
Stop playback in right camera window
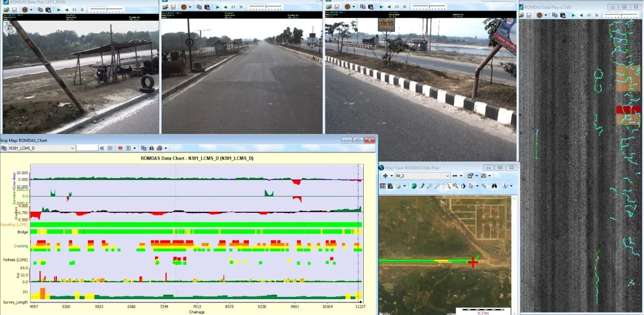click(405, 7)
